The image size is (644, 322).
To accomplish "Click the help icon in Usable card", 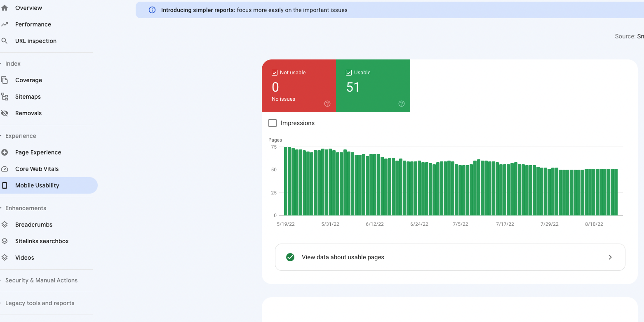I will click(x=402, y=104).
